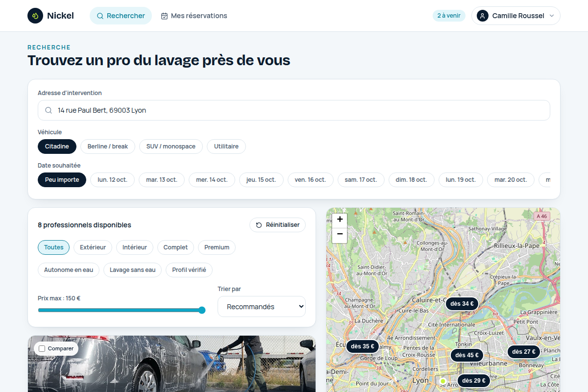Choose date jeu. 15 oct.

coord(261,180)
